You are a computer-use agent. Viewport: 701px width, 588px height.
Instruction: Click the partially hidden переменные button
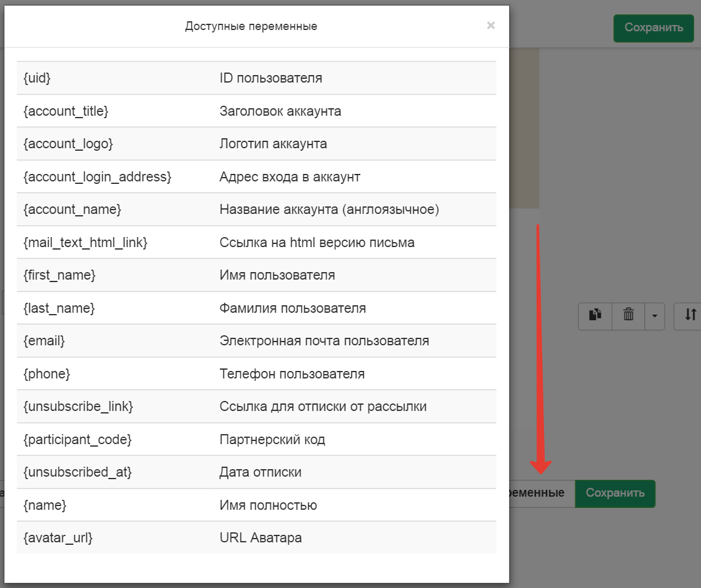(x=542, y=493)
